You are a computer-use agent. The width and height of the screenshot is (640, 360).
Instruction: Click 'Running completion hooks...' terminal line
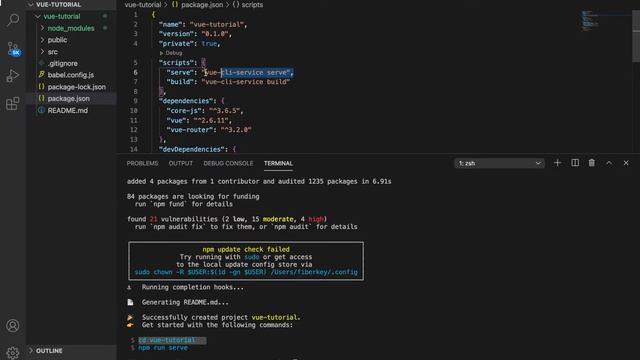point(193,287)
